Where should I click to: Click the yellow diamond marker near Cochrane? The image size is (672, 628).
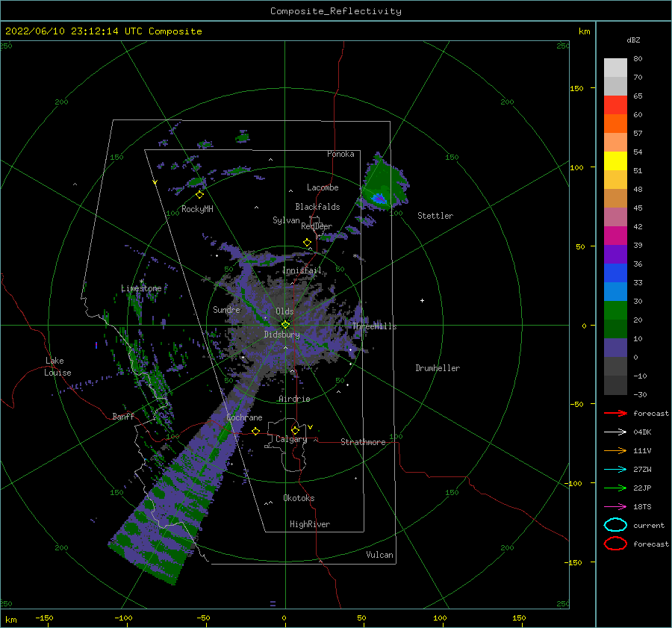[256, 431]
